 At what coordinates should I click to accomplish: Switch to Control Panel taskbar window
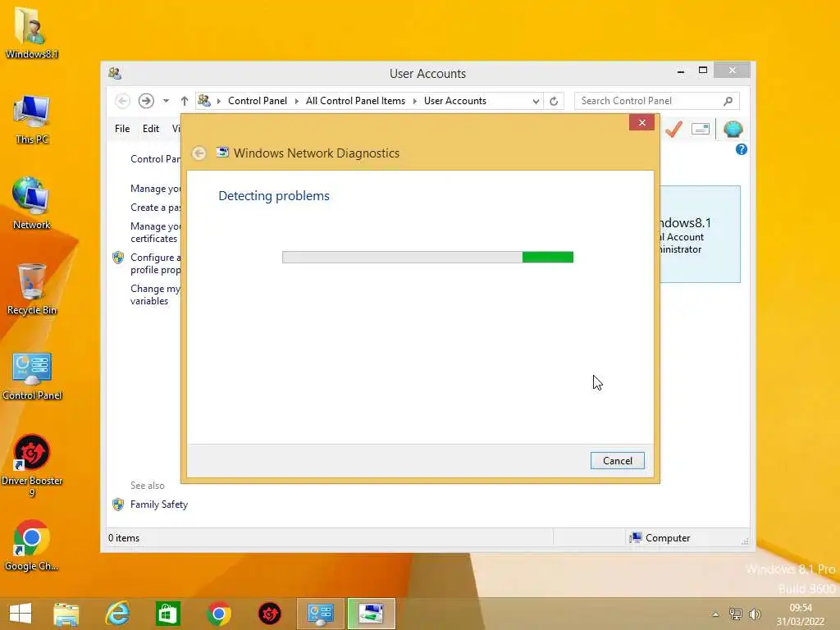pyautogui.click(x=321, y=614)
